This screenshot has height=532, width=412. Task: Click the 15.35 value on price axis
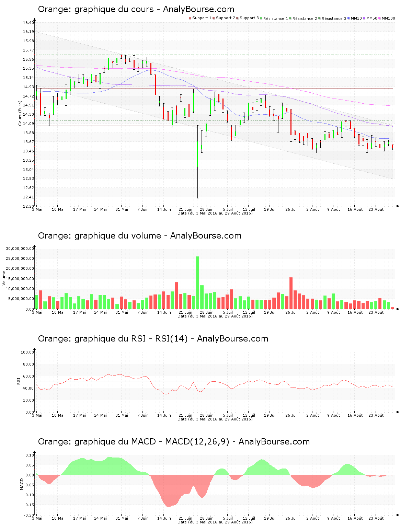28,68
